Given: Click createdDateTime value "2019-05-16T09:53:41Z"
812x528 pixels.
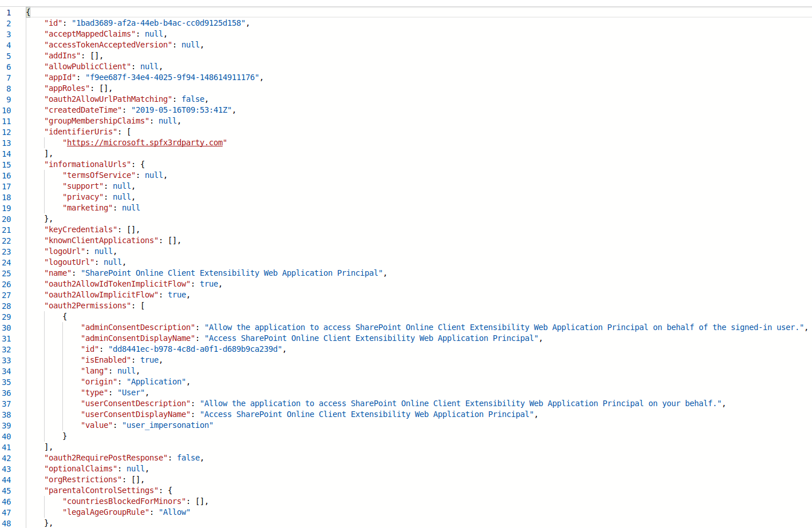Looking at the screenshot, I should (181, 110).
